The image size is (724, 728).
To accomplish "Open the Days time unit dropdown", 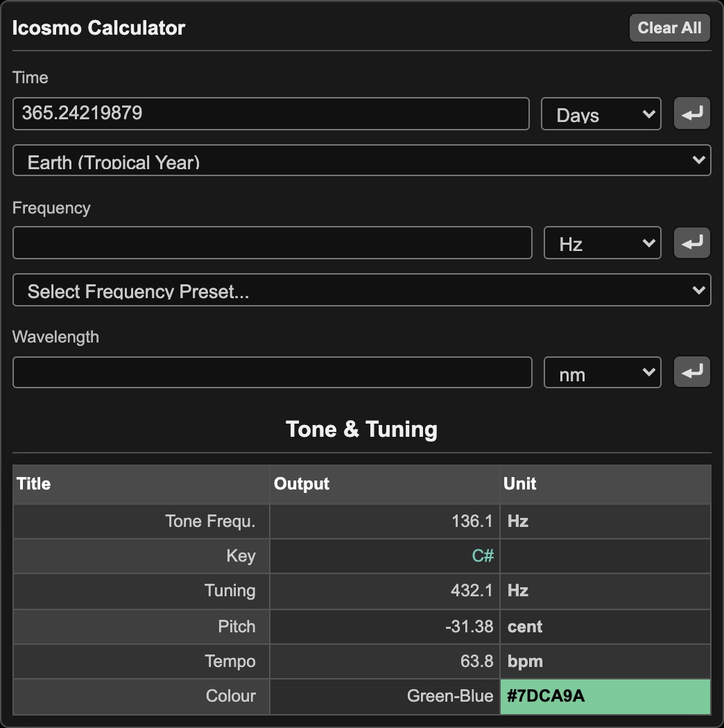I will coord(601,114).
